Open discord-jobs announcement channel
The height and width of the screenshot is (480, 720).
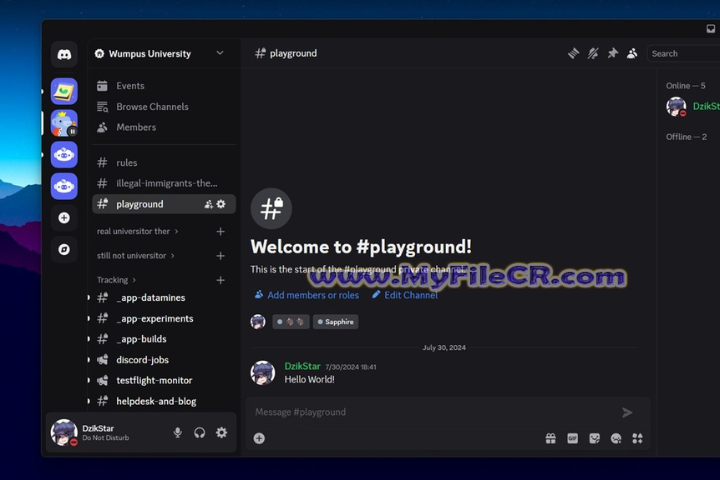pyautogui.click(x=164, y=360)
